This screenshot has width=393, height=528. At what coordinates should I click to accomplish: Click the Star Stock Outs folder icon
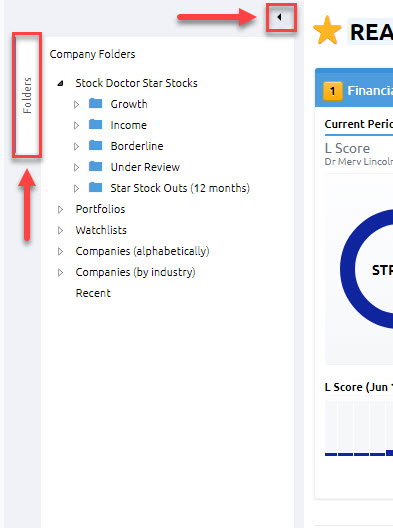coord(95,187)
